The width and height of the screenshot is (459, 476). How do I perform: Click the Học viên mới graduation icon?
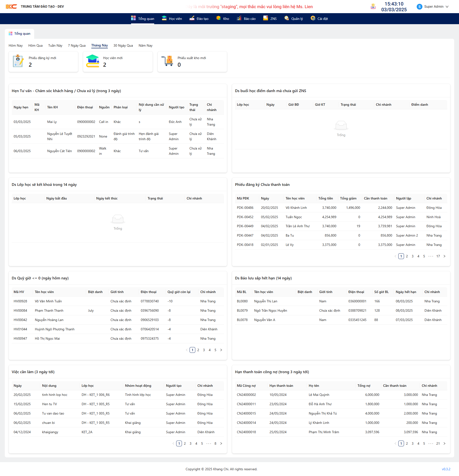(x=93, y=61)
